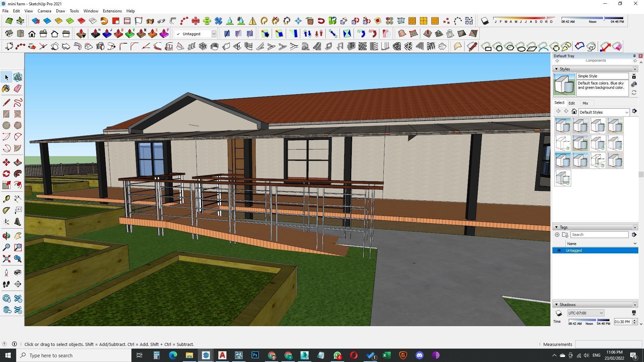Viewport: 644px width, 362px height.
Task: Open the UTC-07:00 timezone dropdown
Action: 585,313
